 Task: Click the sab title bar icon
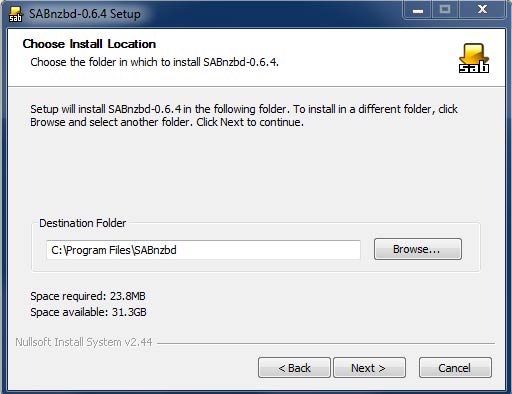tap(15, 14)
